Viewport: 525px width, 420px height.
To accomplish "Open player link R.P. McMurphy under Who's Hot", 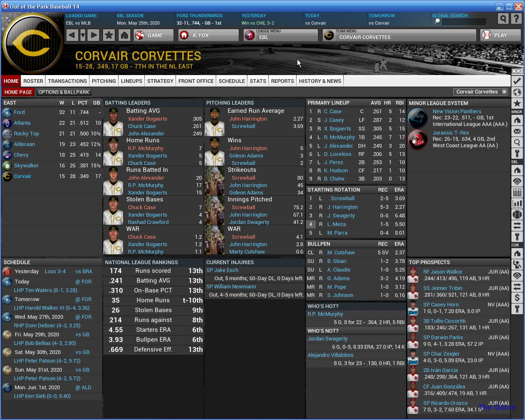I will [325, 314].
